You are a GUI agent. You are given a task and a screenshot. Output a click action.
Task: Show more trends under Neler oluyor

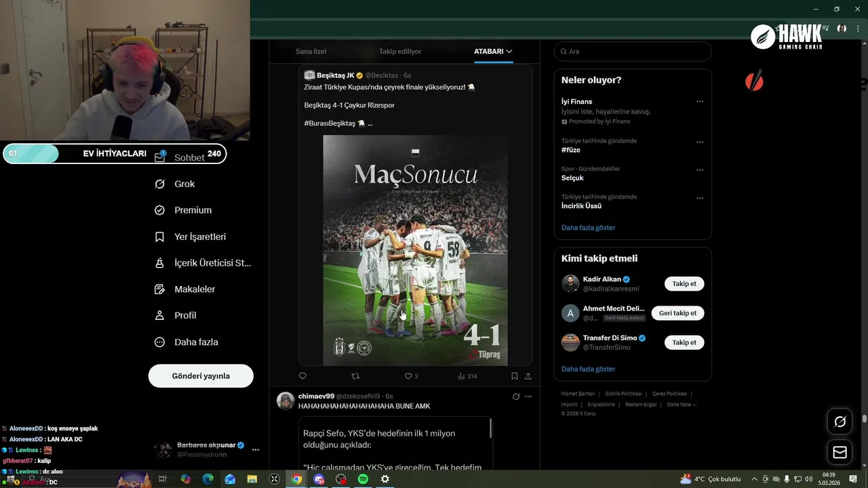[589, 228]
